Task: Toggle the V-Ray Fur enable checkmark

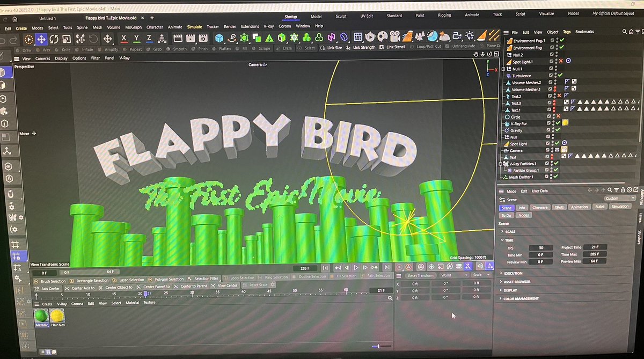Action: pos(558,123)
